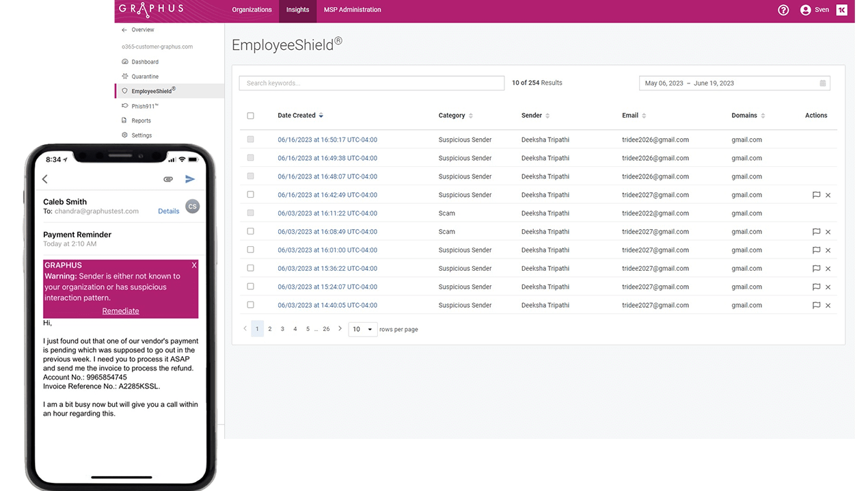
Task: Go to page 26
Action: [326, 329]
